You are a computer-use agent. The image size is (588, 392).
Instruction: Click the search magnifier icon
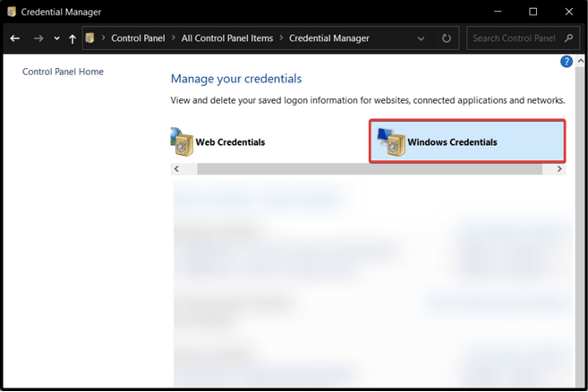568,38
